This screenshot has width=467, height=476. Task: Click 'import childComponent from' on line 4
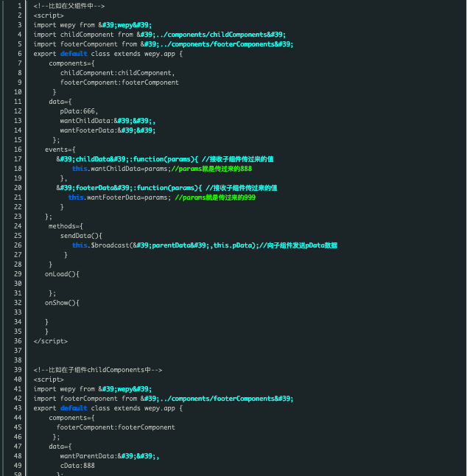pyautogui.click(x=83, y=35)
